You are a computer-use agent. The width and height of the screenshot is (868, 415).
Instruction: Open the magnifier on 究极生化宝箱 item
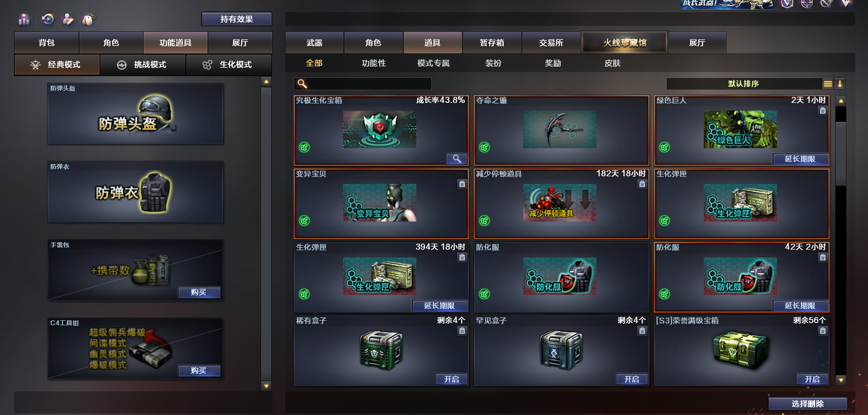457,159
